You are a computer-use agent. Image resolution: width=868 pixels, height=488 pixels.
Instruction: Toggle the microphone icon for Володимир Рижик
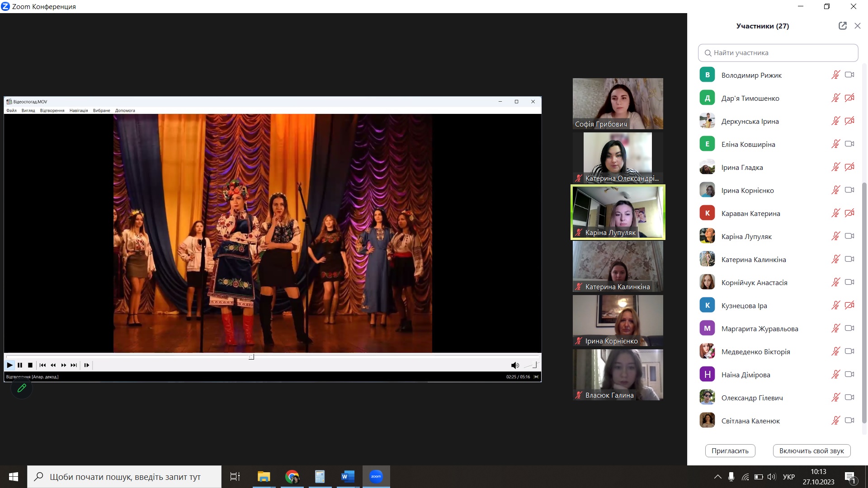(x=835, y=75)
